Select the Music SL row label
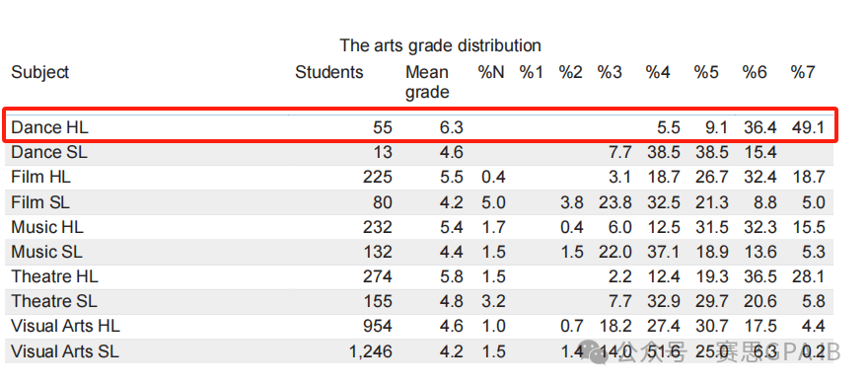This screenshot has width=868, height=386. pyautogui.click(x=46, y=252)
